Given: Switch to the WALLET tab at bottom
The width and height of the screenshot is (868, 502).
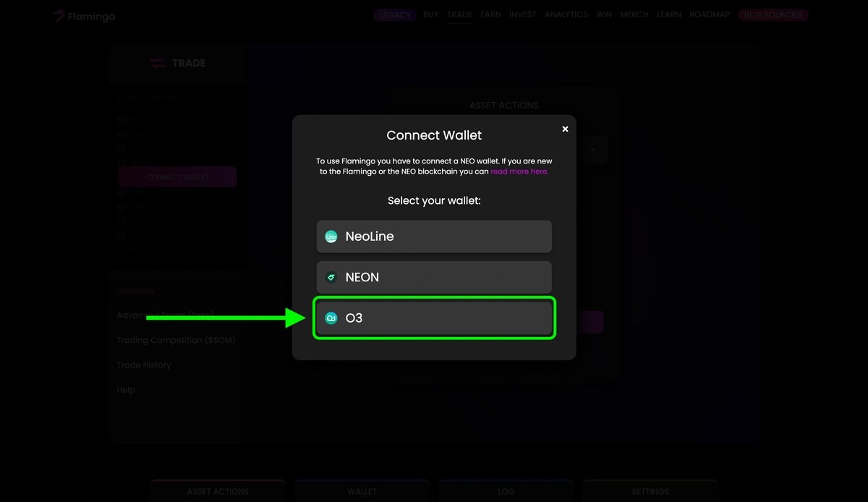Looking at the screenshot, I should [x=362, y=491].
